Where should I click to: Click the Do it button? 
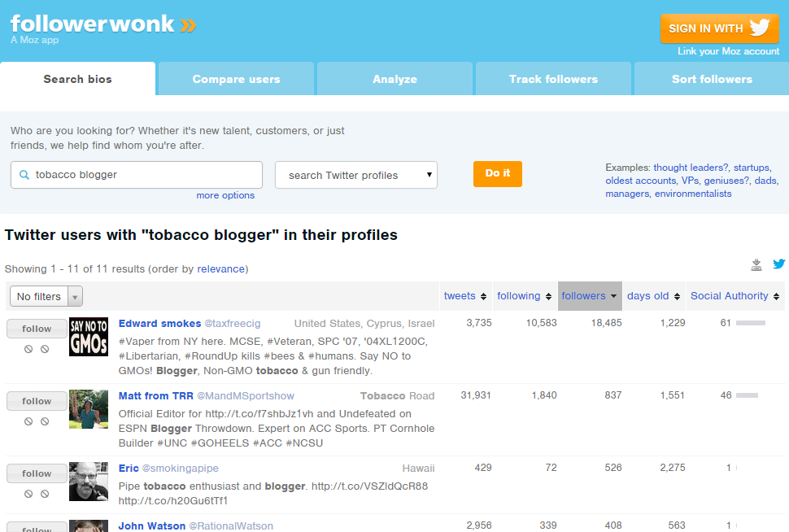coord(497,173)
